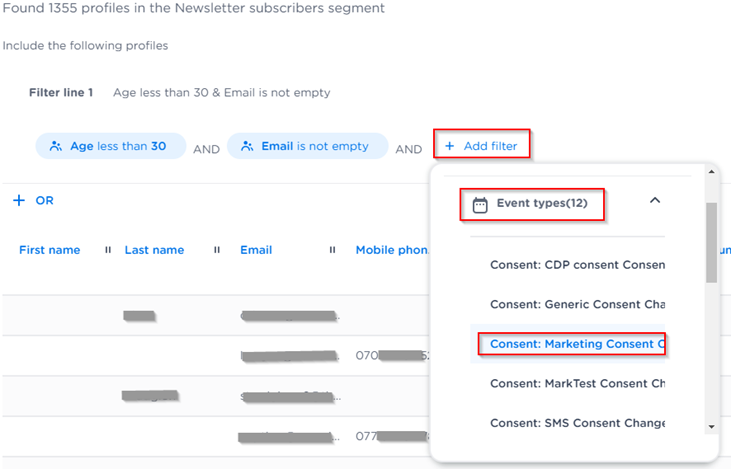The width and height of the screenshot is (731, 469).
Task: Open the Email is not empty filter
Action: click(314, 146)
